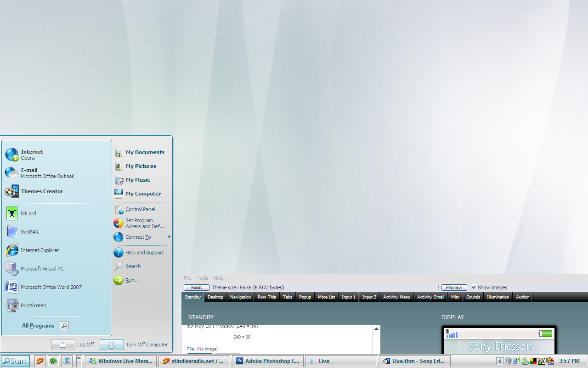Uncheck the Show Images checkbox
This screenshot has height=368, width=588.
[474, 287]
